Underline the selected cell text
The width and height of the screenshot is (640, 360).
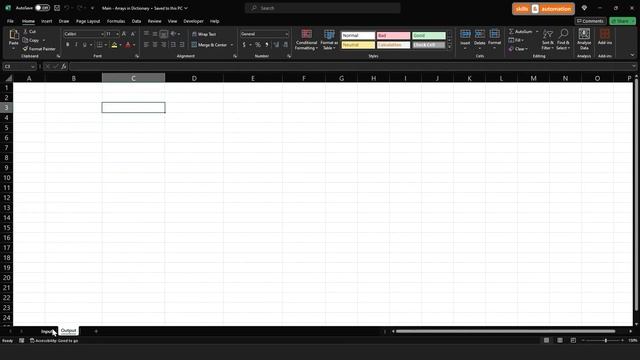(x=84, y=45)
